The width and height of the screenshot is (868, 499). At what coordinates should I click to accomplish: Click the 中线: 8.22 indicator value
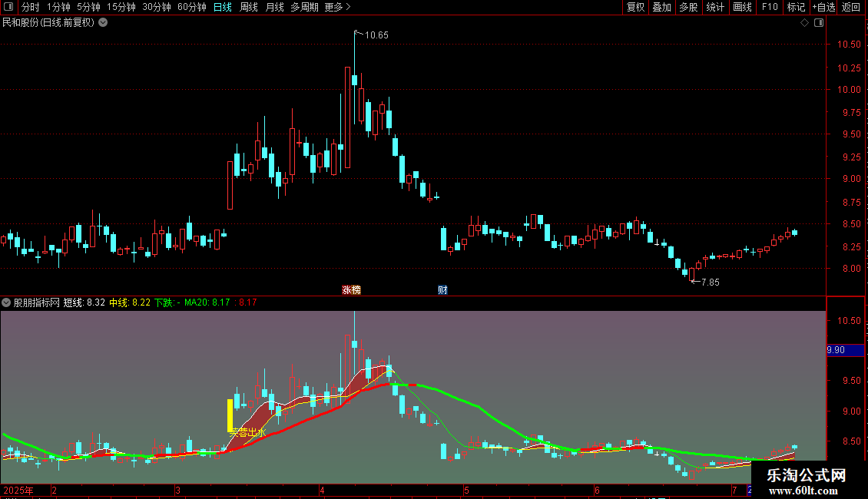click(x=130, y=302)
